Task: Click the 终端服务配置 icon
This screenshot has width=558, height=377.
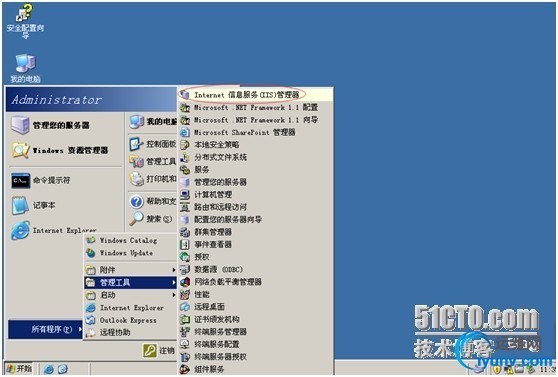Action: coord(184,344)
